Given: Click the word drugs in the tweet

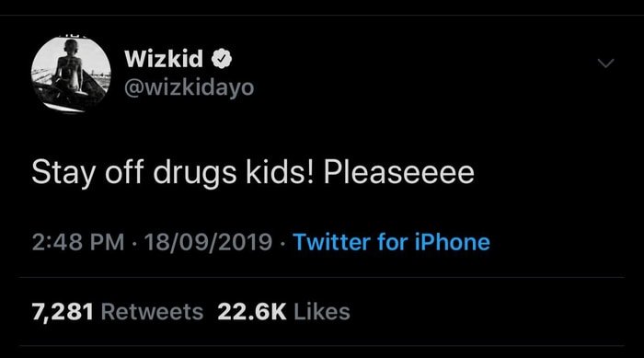Looking at the screenshot, I should click(195, 173).
